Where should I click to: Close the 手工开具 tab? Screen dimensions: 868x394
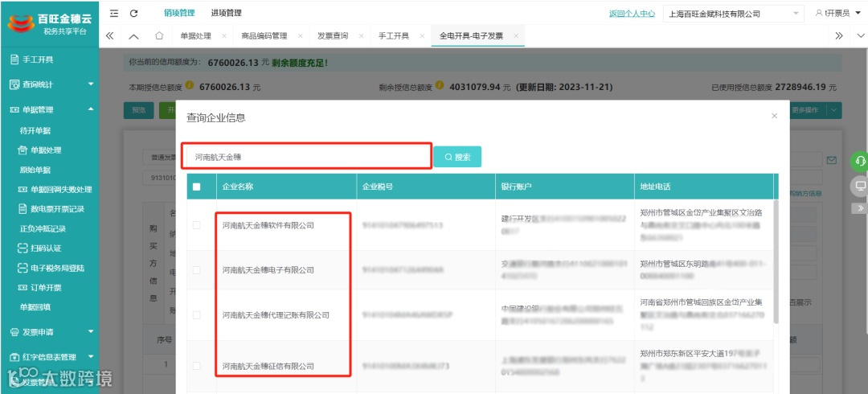tap(422, 36)
